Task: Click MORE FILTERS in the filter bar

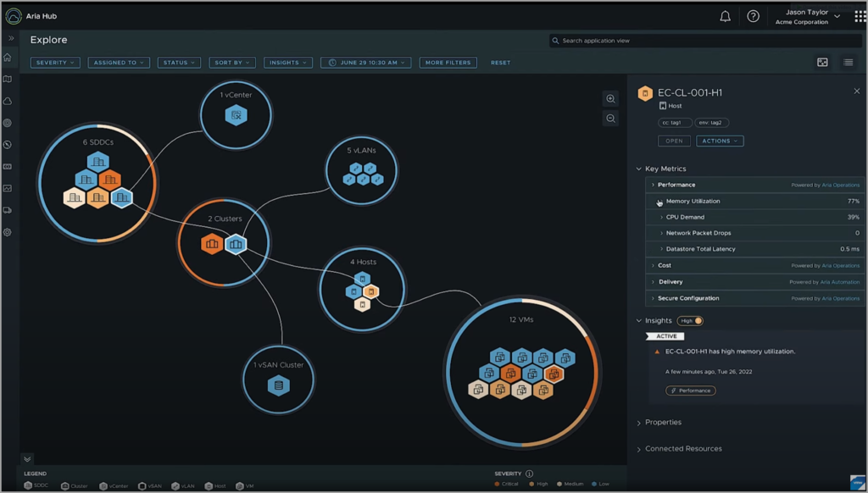Action: pos(448,62)
